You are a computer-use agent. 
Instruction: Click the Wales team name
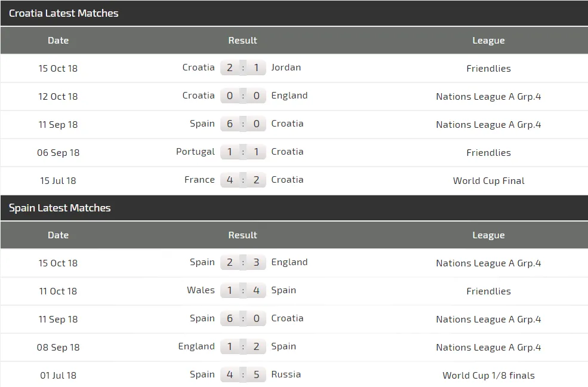tap(201, 290)
